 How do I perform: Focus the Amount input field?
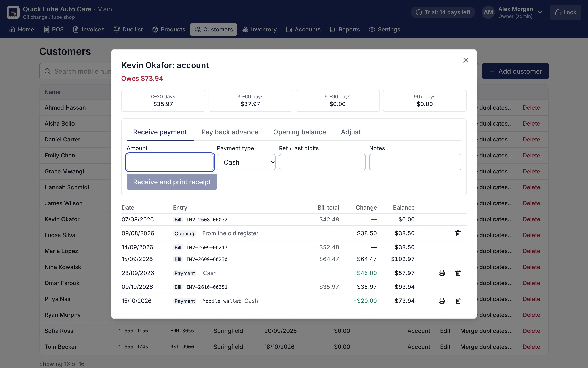coord(170,162)
